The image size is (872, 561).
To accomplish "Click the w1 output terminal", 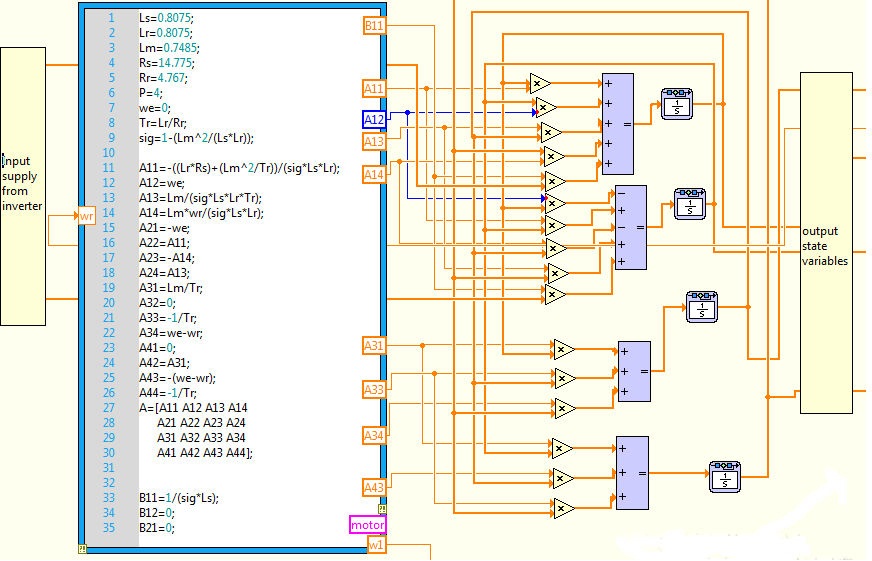I will [x=376, y=544].
